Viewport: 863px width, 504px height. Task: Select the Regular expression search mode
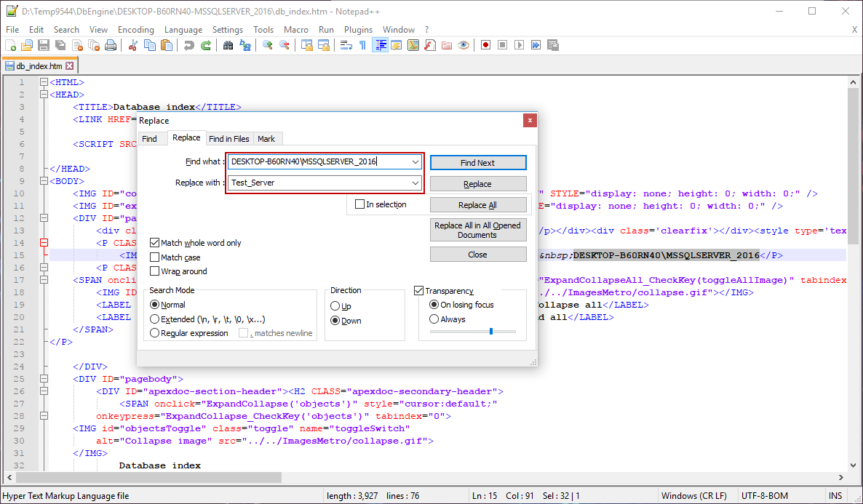click(x=155, y=333)
